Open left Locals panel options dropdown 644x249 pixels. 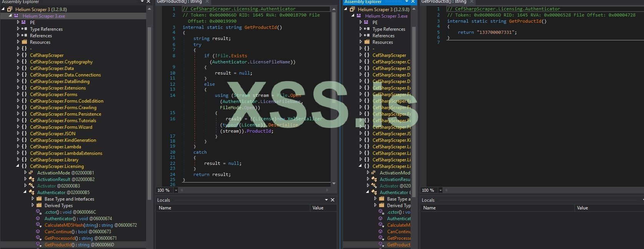326,200
